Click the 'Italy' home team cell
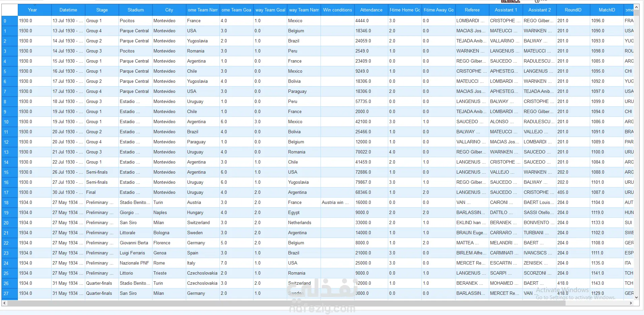Viewport: 644px width, 315px height. (203, 263)
